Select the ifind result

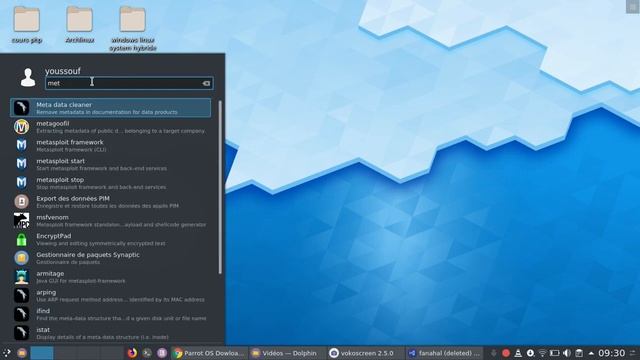(111, 314)
